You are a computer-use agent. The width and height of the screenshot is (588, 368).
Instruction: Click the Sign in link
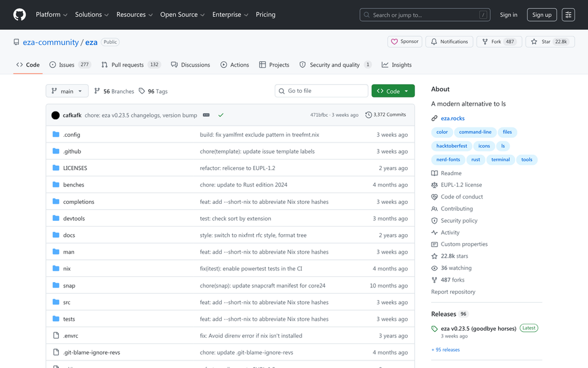click(x=508, y=15)
